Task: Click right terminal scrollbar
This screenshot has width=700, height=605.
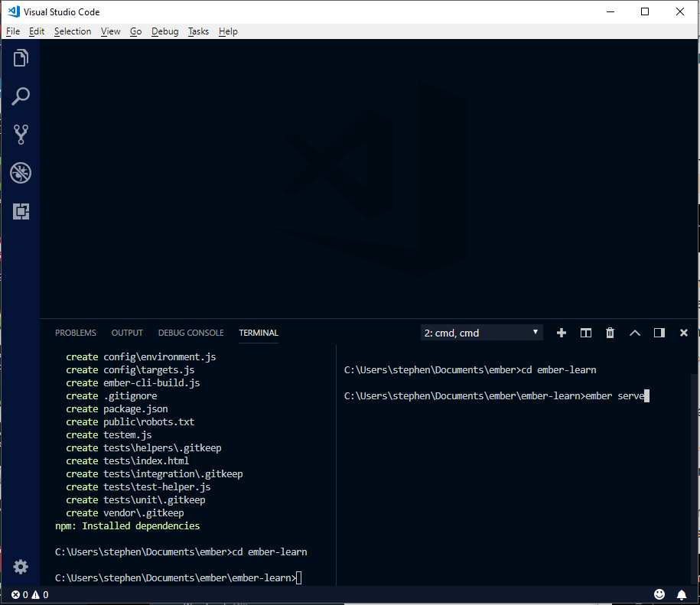Action: pos(694,477)
